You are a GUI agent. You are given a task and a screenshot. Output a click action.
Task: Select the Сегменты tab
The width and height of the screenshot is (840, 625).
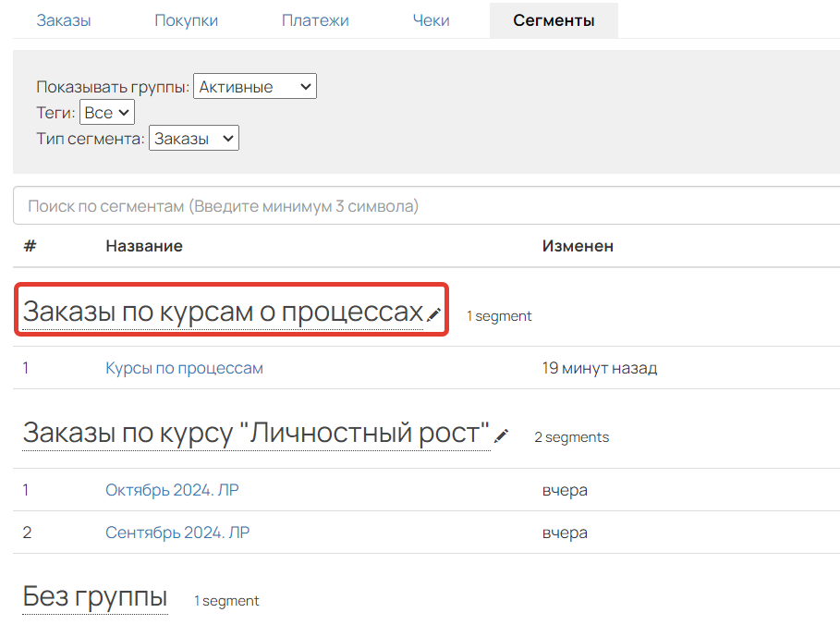pyautogui.click(x=554, y=20)
